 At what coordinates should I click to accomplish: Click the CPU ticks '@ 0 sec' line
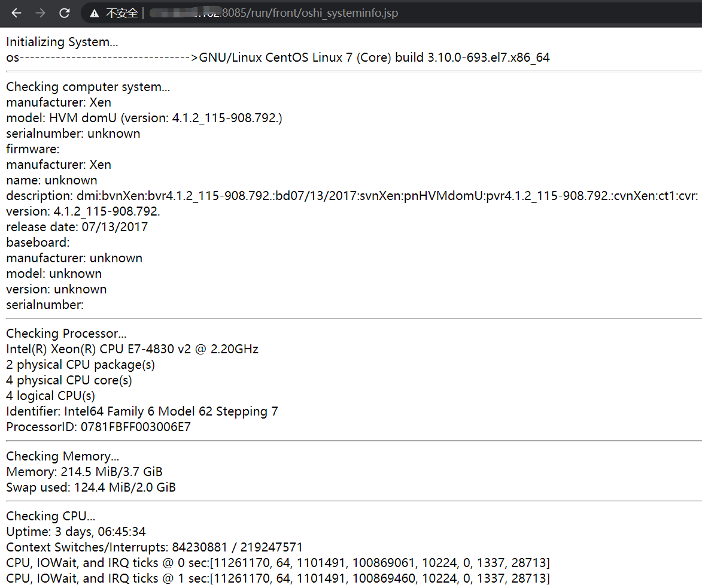tap(278, 563)
